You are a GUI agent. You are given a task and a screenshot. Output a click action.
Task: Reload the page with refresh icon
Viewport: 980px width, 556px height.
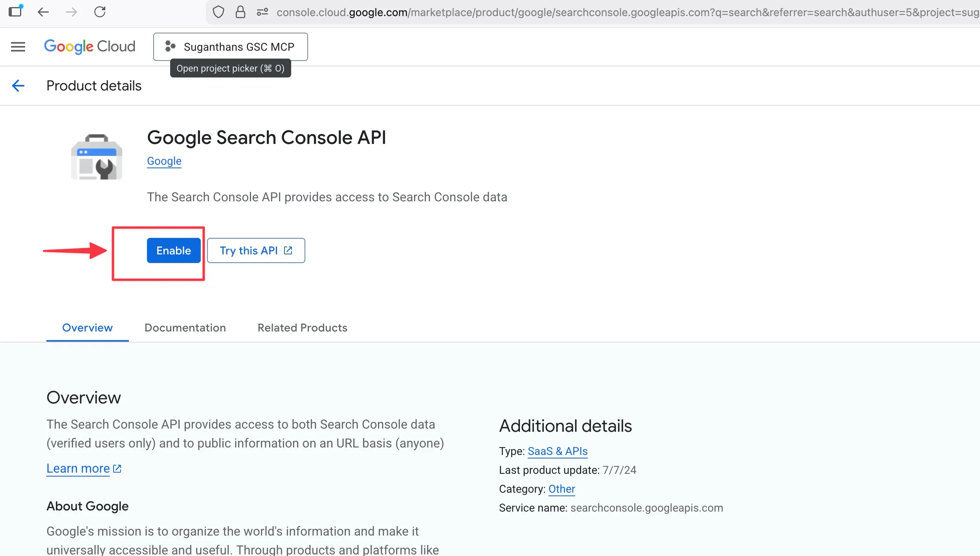coord(100,12)
